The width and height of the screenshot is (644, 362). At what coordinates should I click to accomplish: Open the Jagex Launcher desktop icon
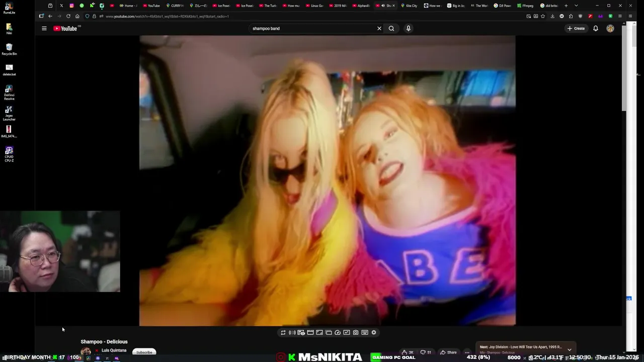click(9, 113)
